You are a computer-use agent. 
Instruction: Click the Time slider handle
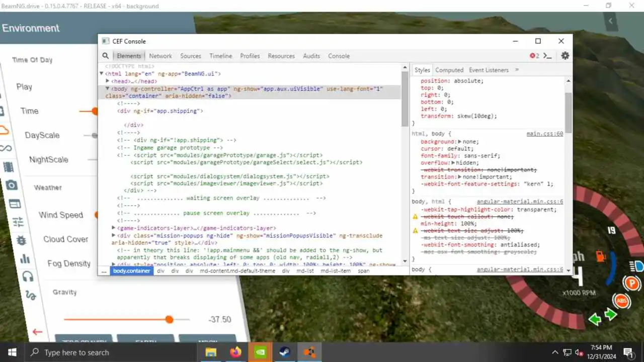[x=95, y=111]
